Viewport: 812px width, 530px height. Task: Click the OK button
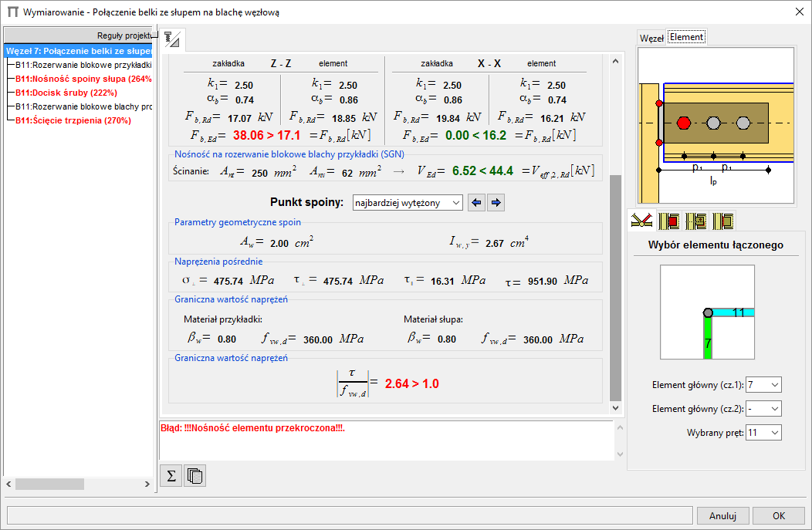(778, 516)
